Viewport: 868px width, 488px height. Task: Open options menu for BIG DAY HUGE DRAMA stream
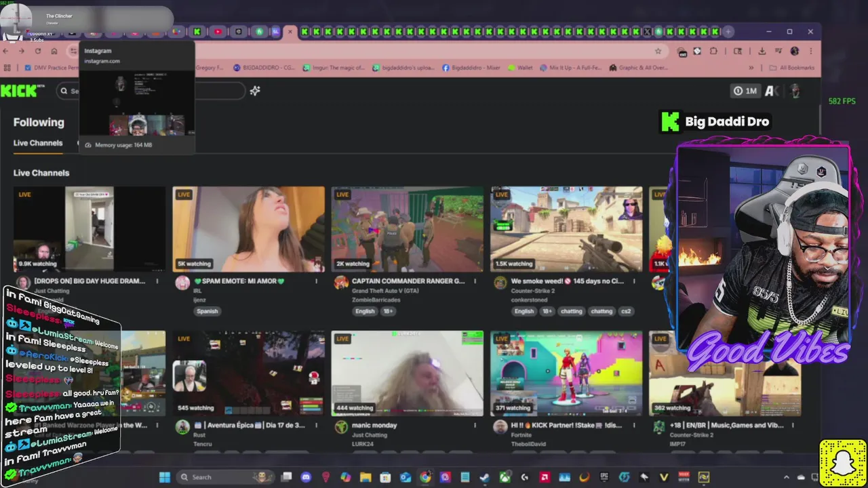pyautogui.click(x=157, y=281)
